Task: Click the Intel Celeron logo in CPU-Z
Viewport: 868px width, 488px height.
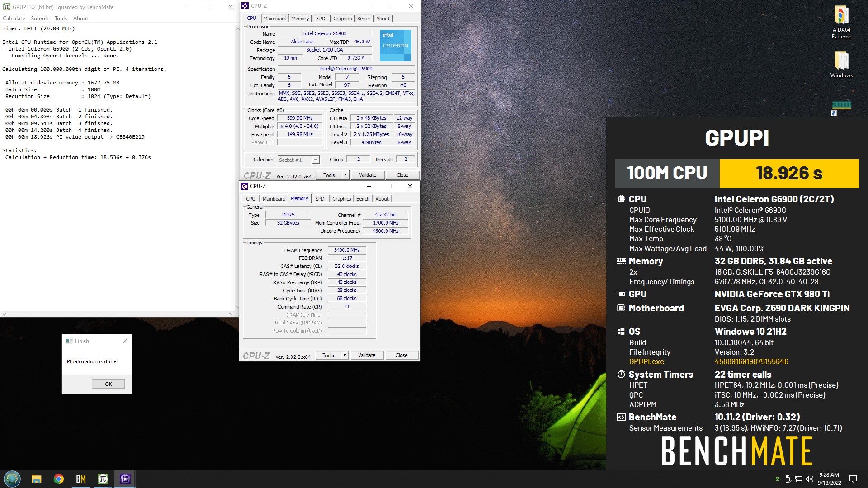Action: coord(396,46)
